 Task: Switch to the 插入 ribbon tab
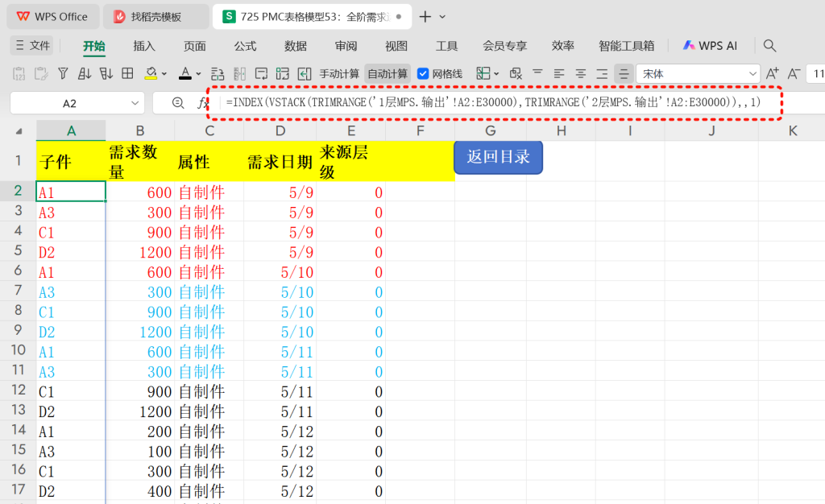(144, 46)
